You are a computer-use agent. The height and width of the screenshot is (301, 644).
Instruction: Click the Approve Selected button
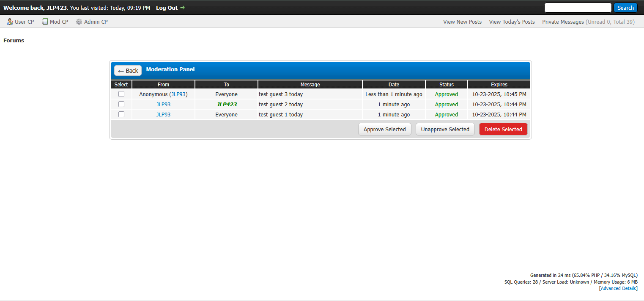(384, 129)
